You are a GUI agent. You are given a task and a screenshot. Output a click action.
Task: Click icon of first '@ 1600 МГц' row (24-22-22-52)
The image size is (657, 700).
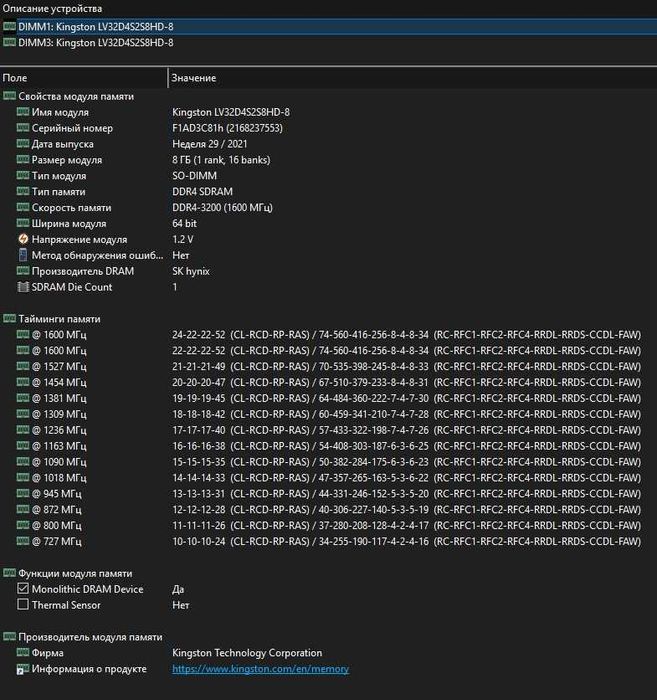point(23,334)
